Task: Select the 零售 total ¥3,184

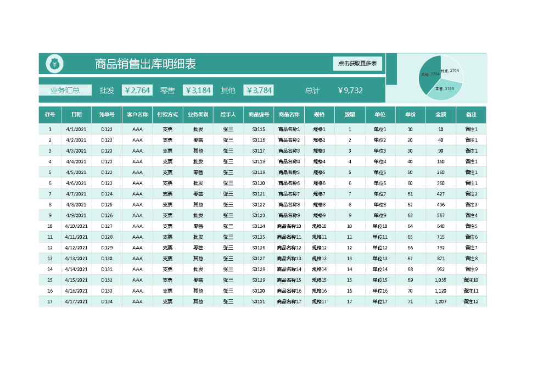Action: click(x=198, y=90)
